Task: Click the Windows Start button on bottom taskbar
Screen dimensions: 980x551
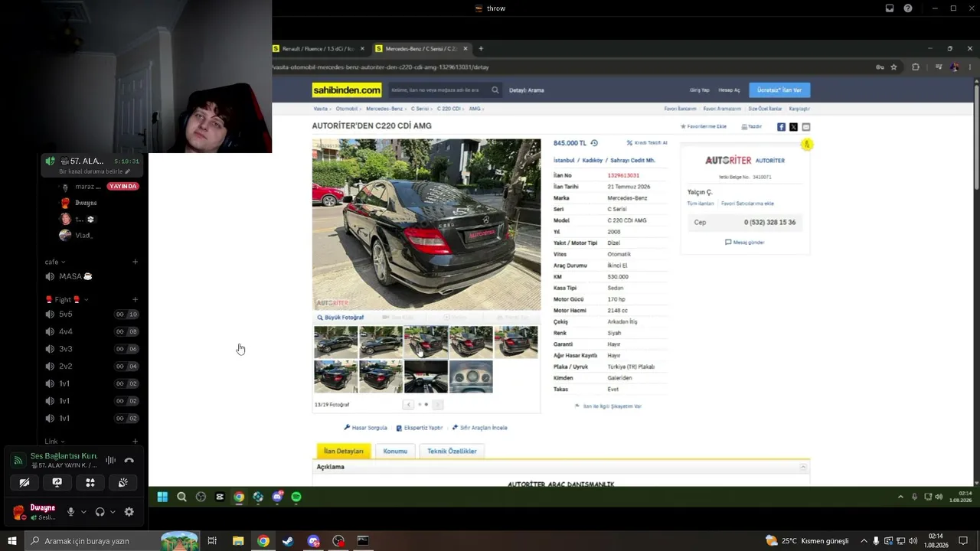Action: click(x=12, y=541)
